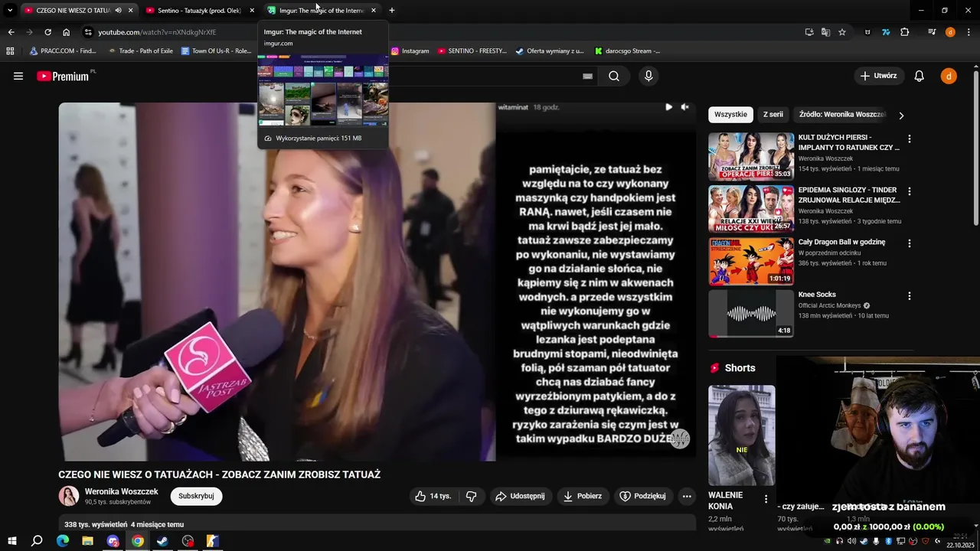Open the WALENIE KONIA short thumbnail
Image resolution: width=980 pixels, height=551 pixels.
pos(741,435)
